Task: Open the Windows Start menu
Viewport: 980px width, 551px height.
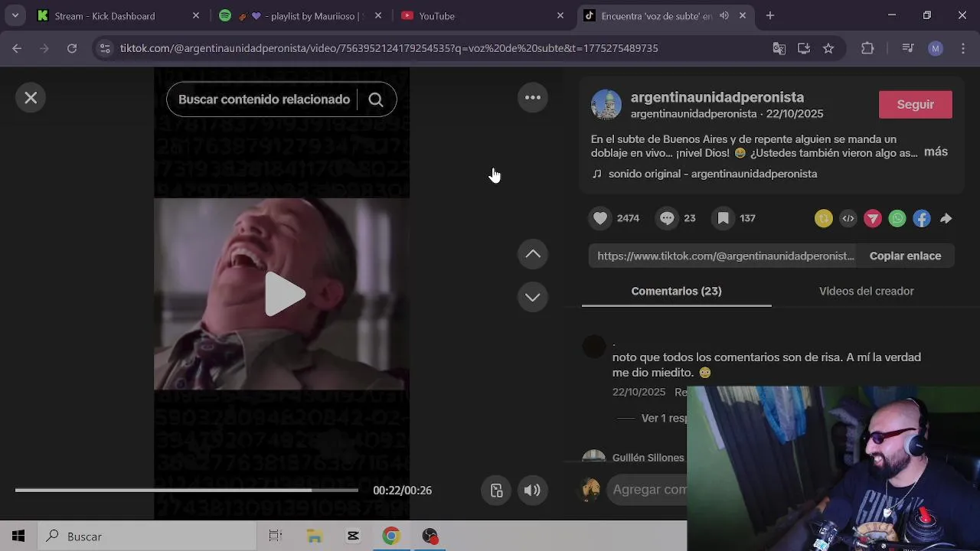Action: click(x=18, y=536)
